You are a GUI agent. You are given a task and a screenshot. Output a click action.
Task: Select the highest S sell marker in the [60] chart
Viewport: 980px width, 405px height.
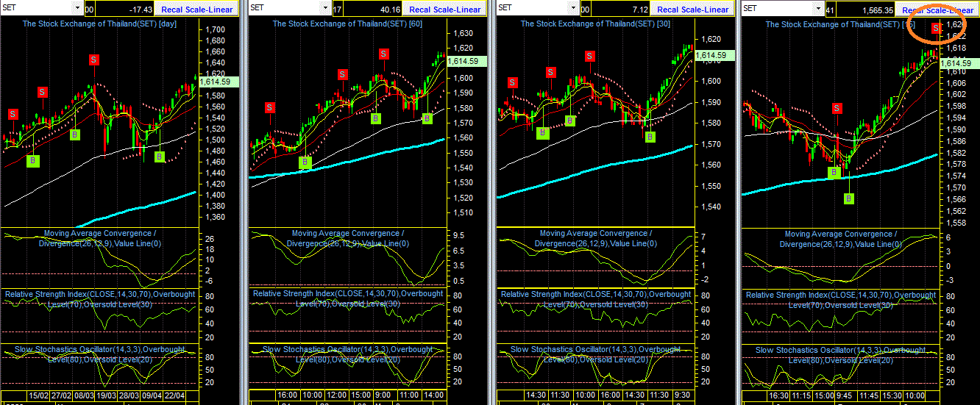click(x=384, y=54)
